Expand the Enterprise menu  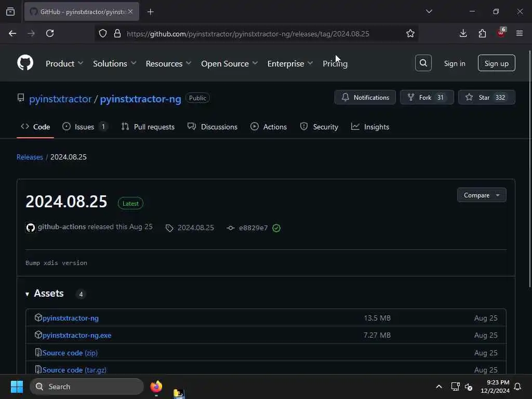290,63
